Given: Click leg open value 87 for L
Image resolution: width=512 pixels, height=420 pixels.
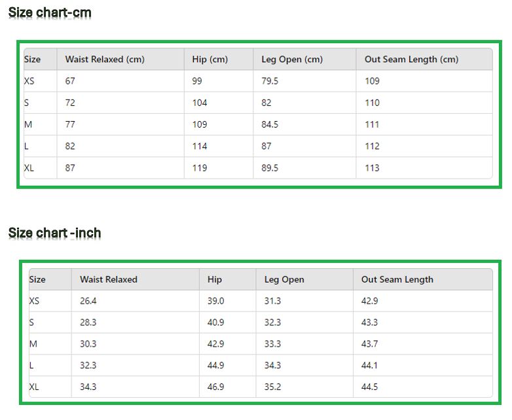Looking at the screenshot, I should [x=266, y=146].
